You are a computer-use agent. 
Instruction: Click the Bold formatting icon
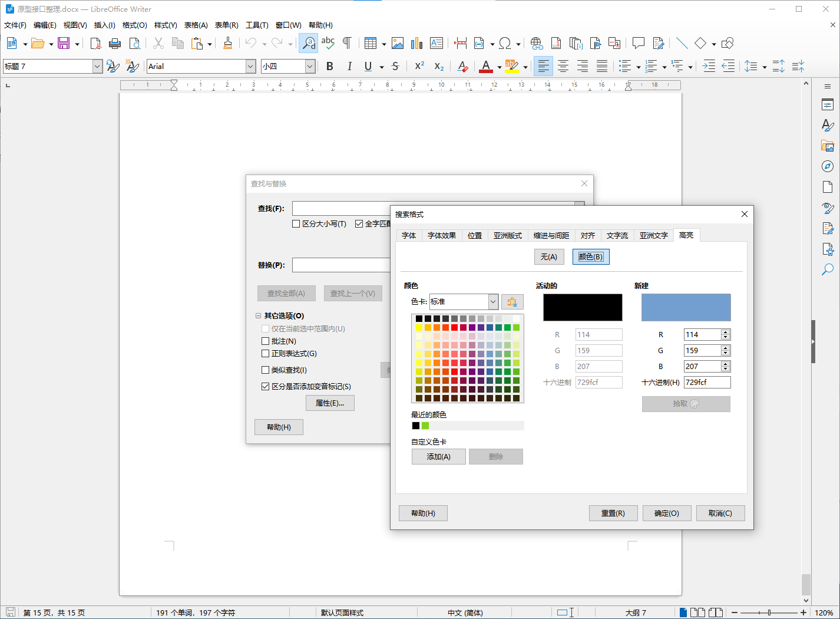330,67
